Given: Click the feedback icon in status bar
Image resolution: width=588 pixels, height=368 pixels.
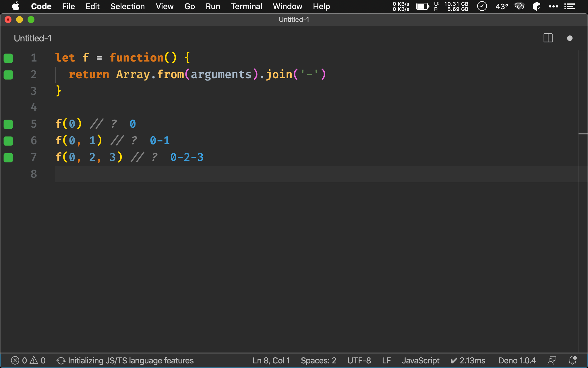Looking at the screenshot, I should [552, 361].
